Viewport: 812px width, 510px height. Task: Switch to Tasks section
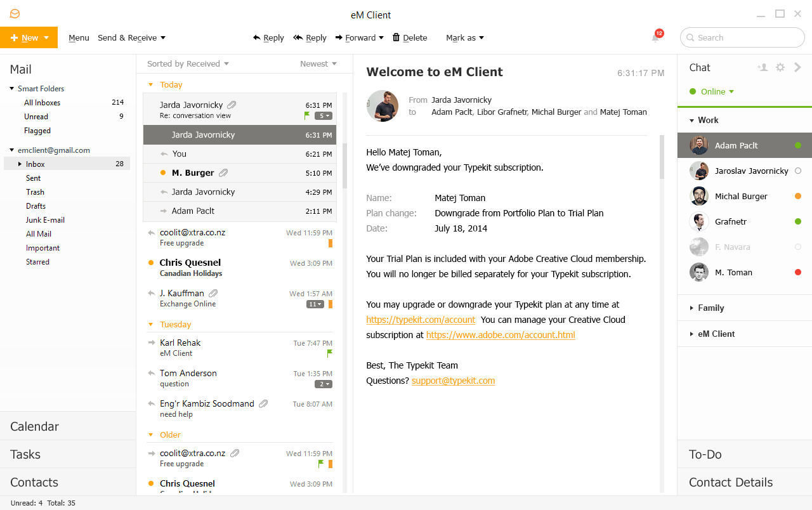pos(68,454)
